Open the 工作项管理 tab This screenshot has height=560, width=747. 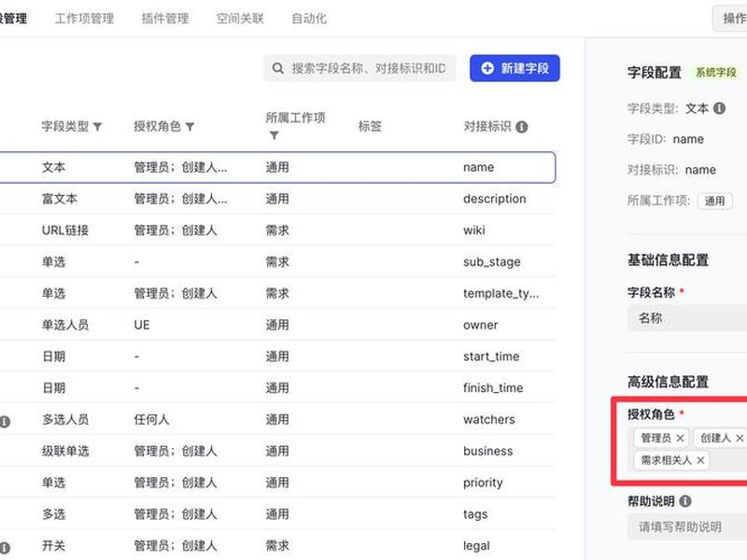84,19
